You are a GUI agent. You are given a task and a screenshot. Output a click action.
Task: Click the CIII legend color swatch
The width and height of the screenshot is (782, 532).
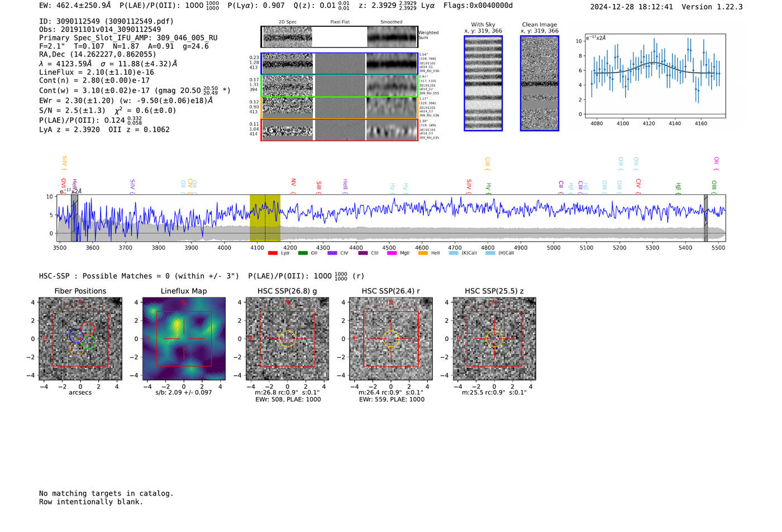(x=363, y=253)
